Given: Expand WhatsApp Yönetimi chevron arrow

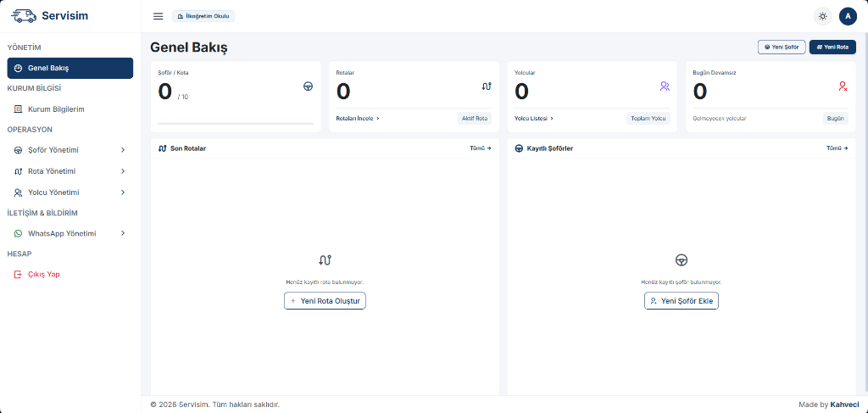Looking at the screenshot, I should (123, 233).
